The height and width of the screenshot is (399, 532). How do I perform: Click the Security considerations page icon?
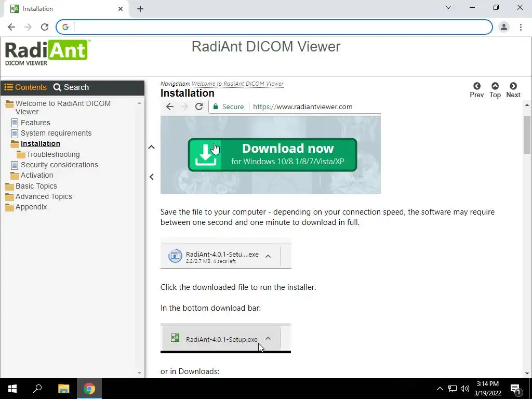pyautogui.click(x=14, y=165)
